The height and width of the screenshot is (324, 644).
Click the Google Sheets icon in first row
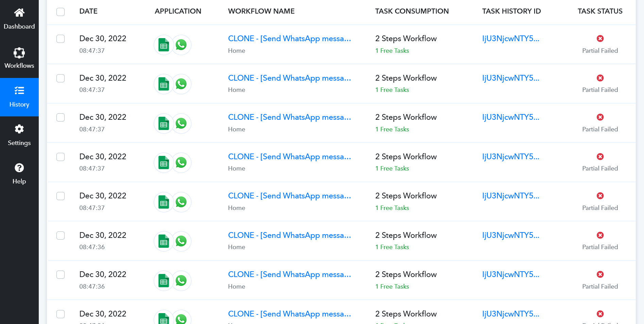[x=164, y=45]
